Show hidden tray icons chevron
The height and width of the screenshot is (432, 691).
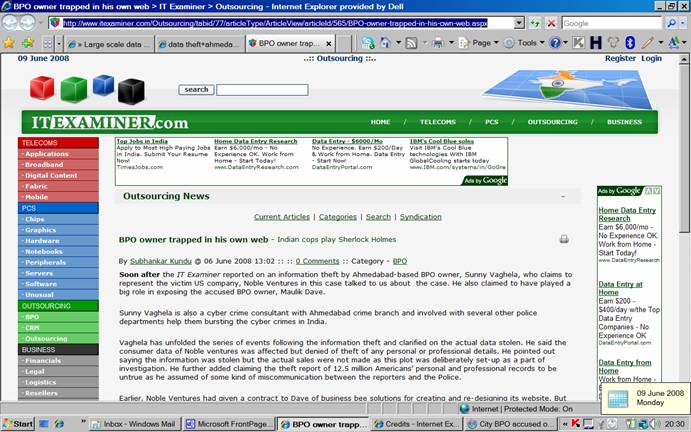(565, 424)
